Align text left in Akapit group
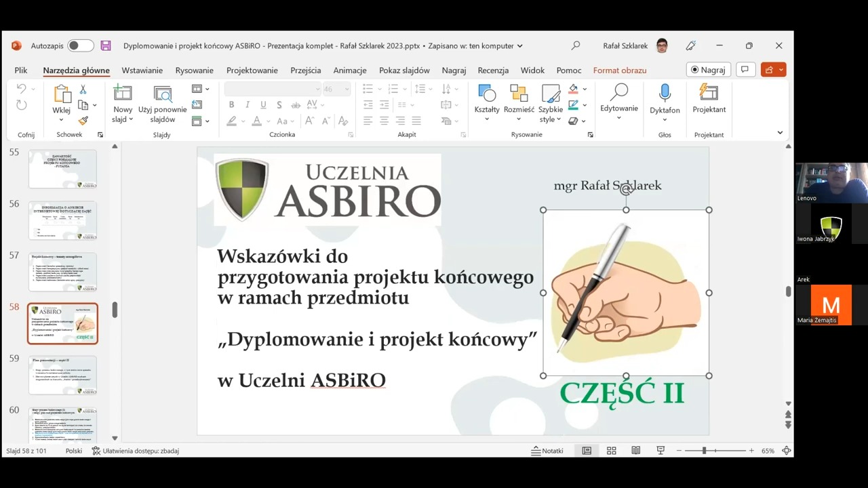 pyautogui.click(x=368, y=121)
